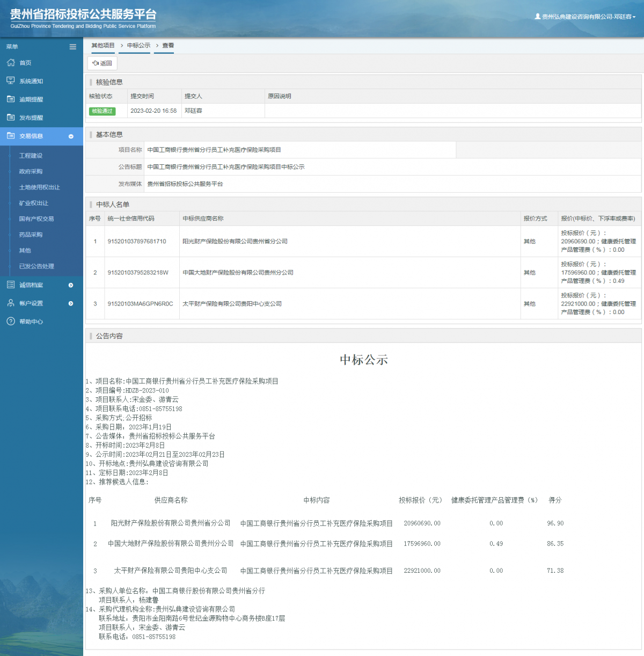Click supplier 阳光财产保险股份有限公司贵州省分公司 in winner list
The height and width of the screenshot is (656, 644).
[x=235, y=242]
